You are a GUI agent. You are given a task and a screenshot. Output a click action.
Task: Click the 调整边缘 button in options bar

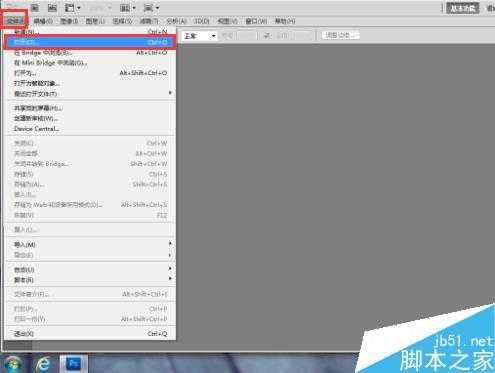[340, 35]
